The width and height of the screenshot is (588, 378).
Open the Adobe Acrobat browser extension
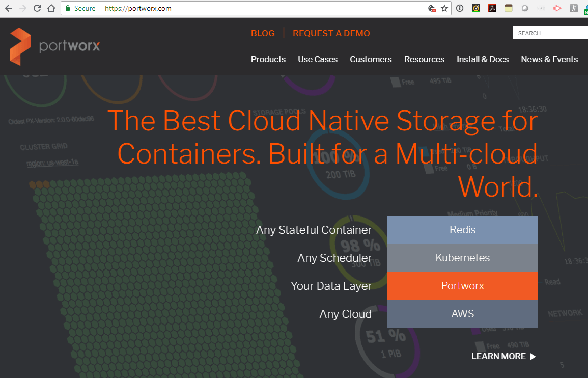click(x=492, y=8)
